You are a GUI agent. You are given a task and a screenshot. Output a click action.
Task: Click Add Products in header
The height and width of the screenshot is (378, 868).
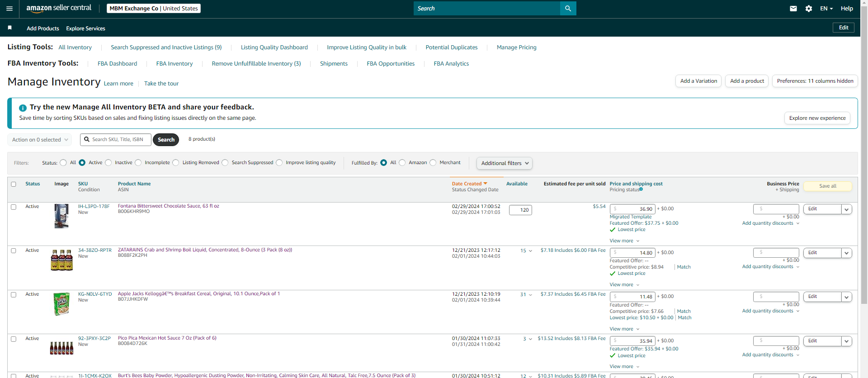pyautogui.click(x=43, y=28)
